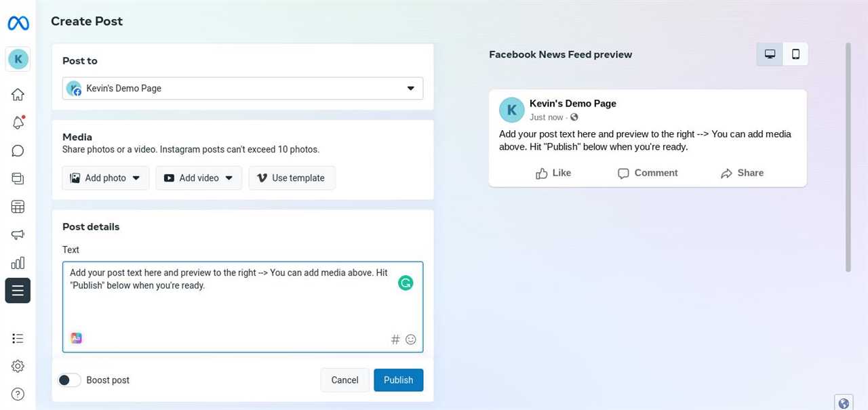Open the Notifications bell icon
This screenshot has height=410, width=868.
tap(18, 123)
